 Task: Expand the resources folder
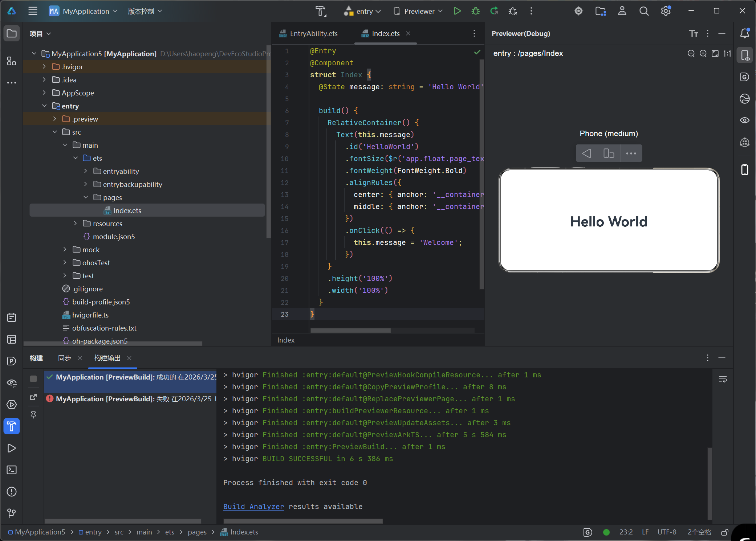point(76,224)
